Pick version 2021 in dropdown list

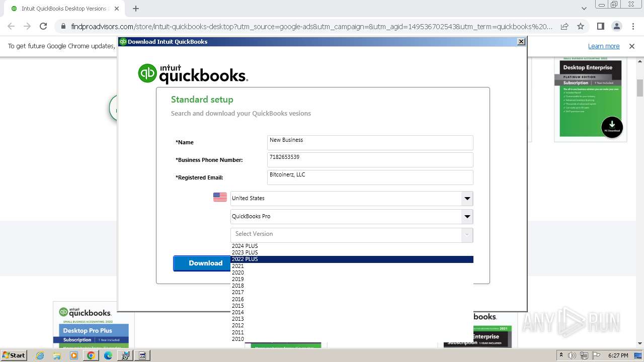[352, 266]
